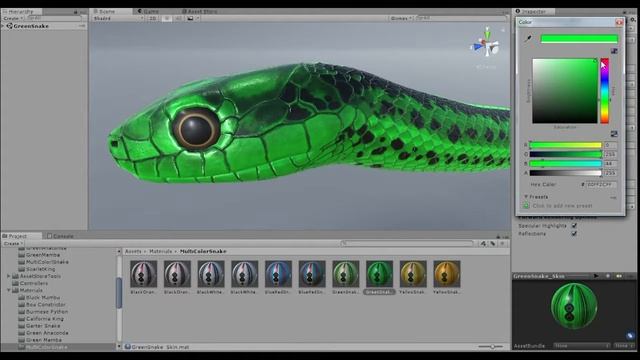This screenshot has height=360, width=640.
Task: Select the Project tab
Action: (21, 236)
